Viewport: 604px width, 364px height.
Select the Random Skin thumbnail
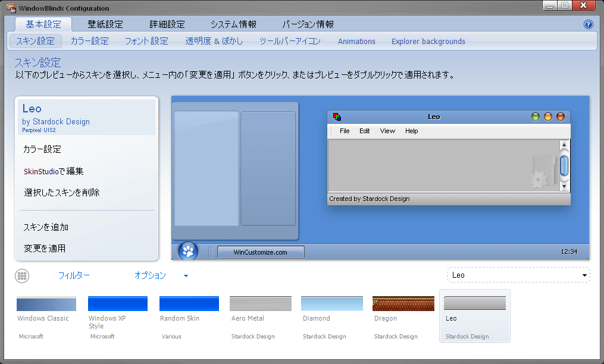(189, 303)
